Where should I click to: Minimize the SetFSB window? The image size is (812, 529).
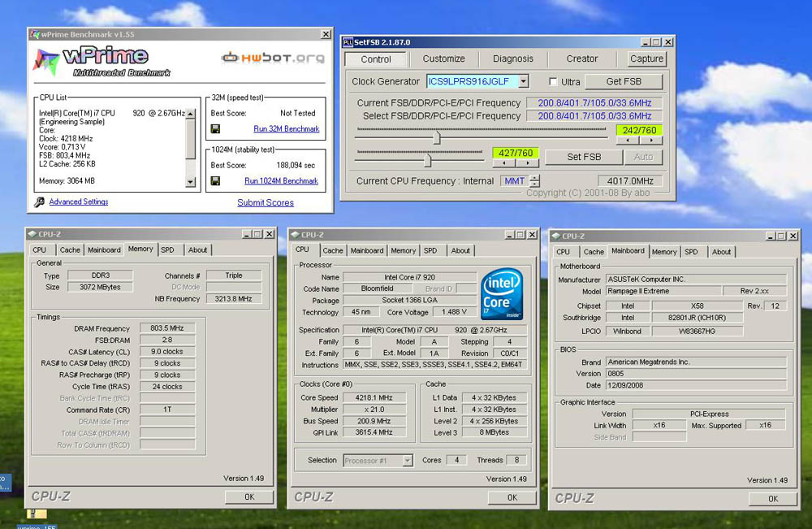click(646, 42)
